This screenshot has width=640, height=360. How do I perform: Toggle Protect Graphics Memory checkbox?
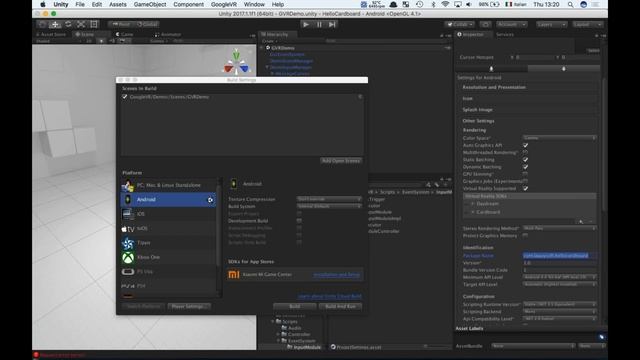pos(525,236)
